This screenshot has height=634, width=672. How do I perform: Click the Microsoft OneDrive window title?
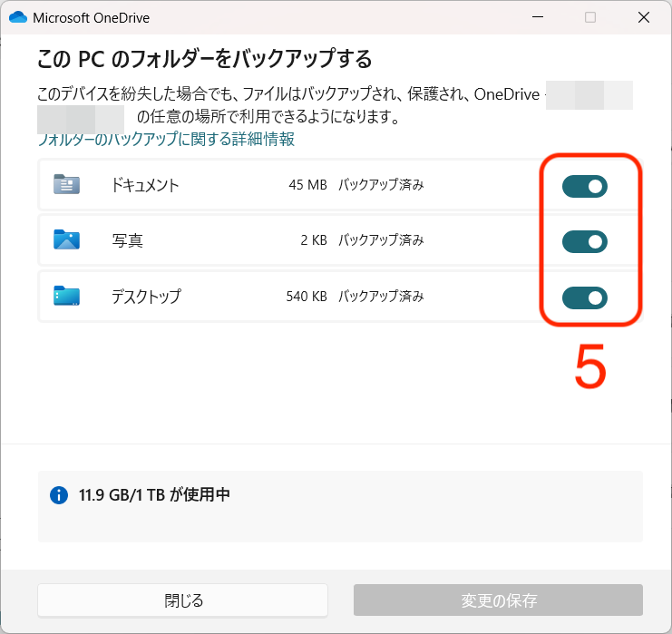[92, 18]
